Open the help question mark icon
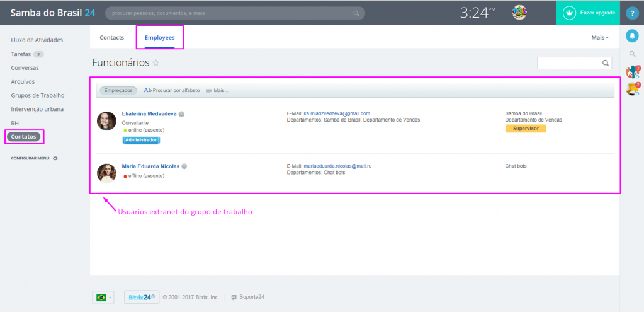644x312 pixels. [632, 13]
